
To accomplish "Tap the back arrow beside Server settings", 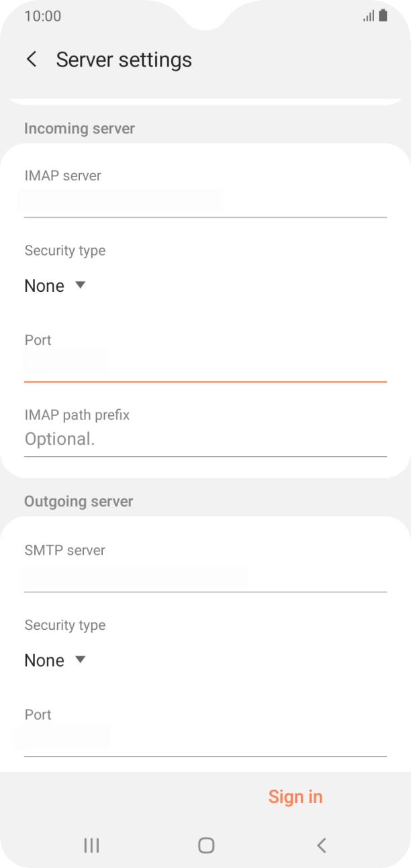I will coord(32,59).
